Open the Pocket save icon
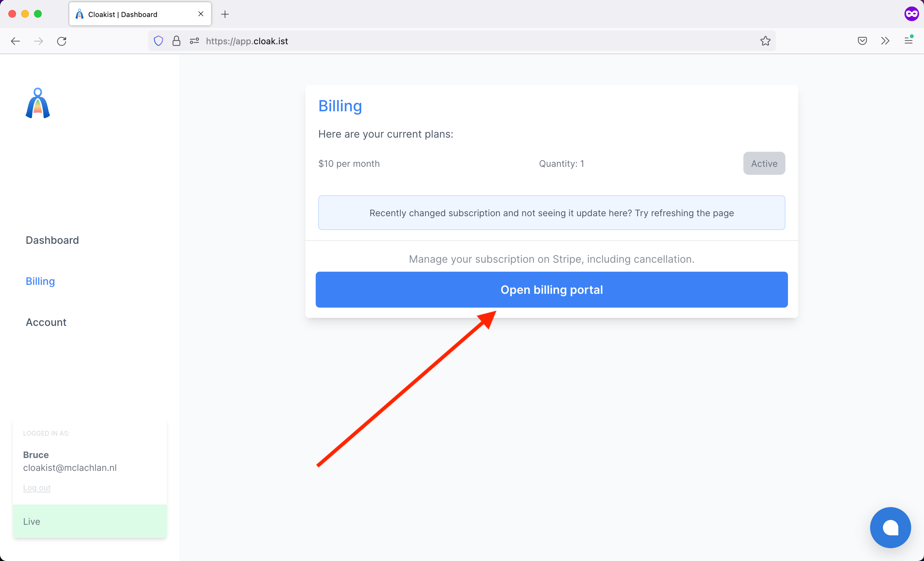924x561 pixels. (862, 41)
